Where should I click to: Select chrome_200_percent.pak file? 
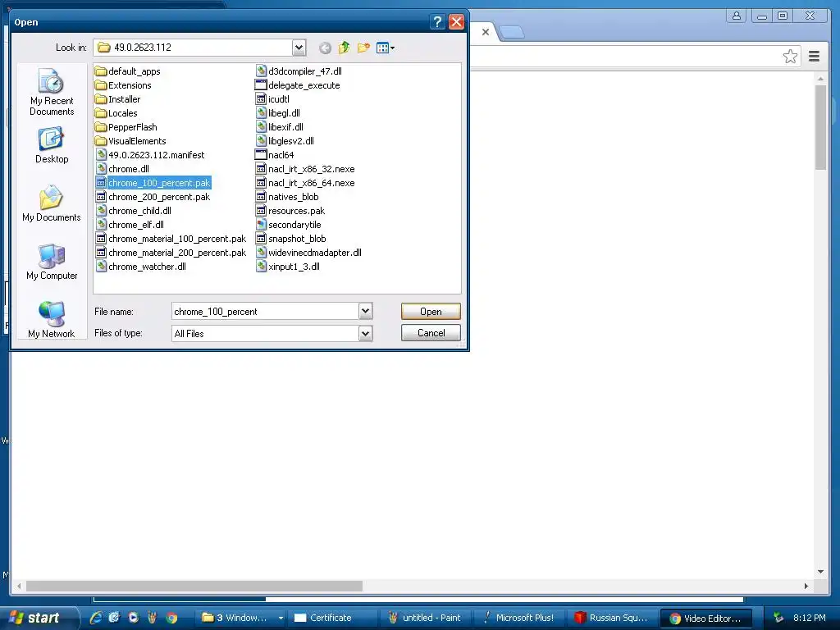pos(153,197)
